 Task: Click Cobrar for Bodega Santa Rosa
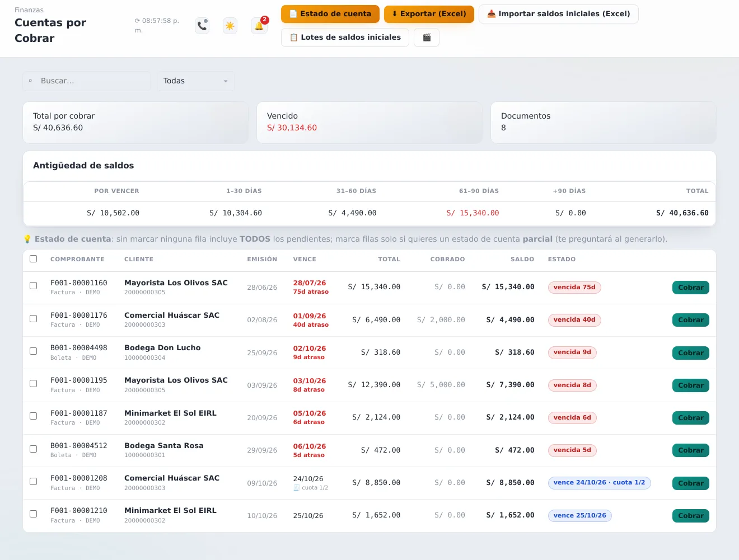tap(690, 450)
